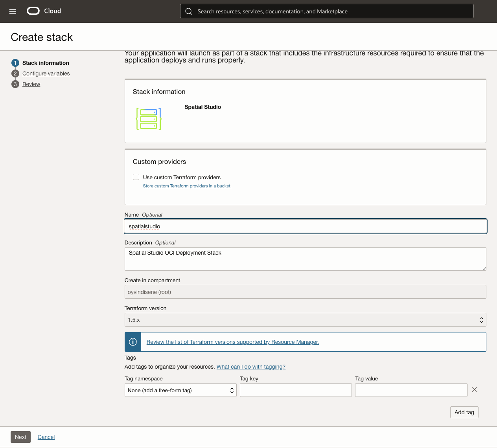Click step 2 circle in wizard
Image resolution: width=497 pixels, height=448 pixels.
(15, 73)
